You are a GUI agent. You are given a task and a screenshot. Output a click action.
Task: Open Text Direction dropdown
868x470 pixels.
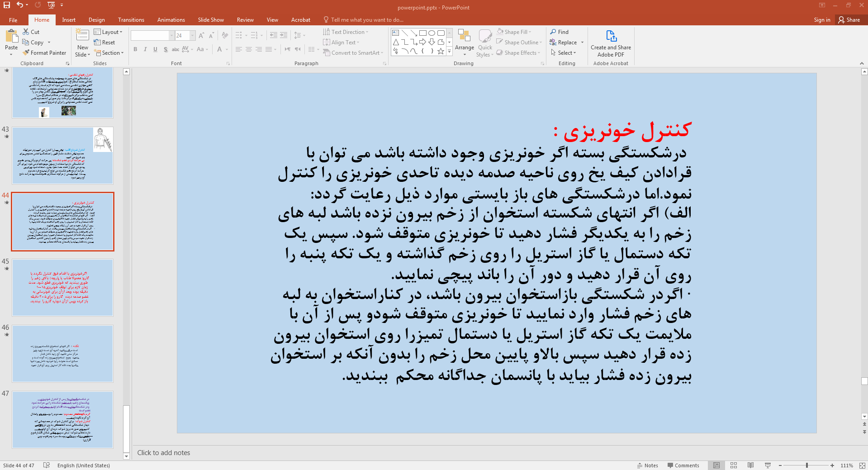click(x=346, y=32)
